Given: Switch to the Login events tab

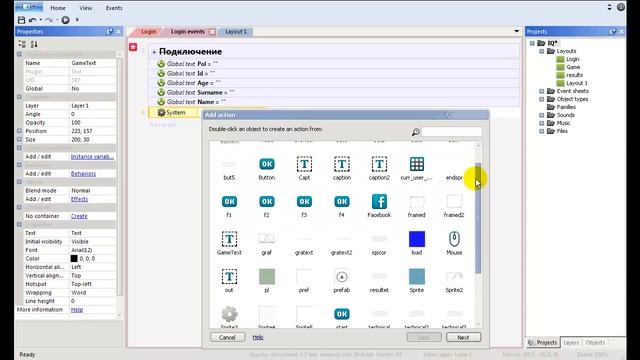Looking at the screenshot, I should [x=187, y=31].
